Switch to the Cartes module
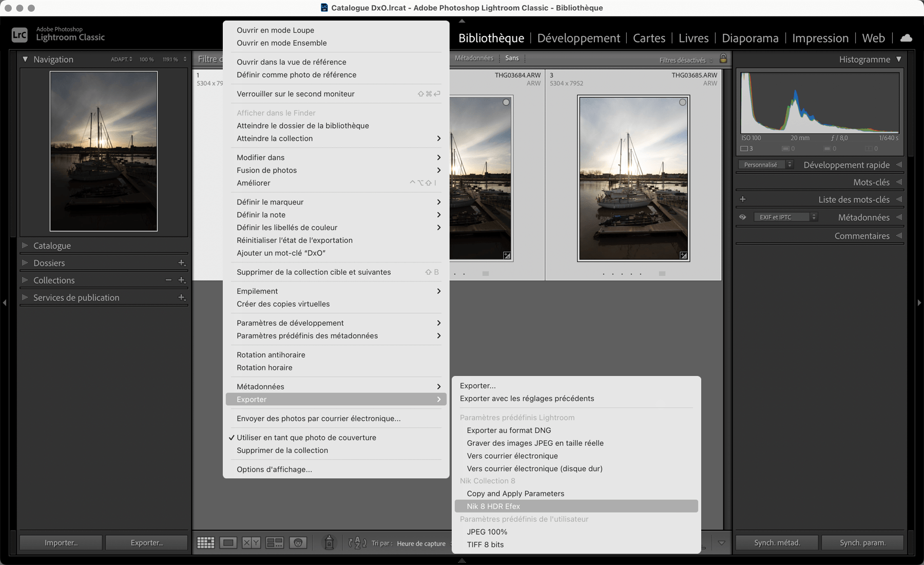Image resolution: width=924 pixels, height=565 pixels. click(649, 38)
